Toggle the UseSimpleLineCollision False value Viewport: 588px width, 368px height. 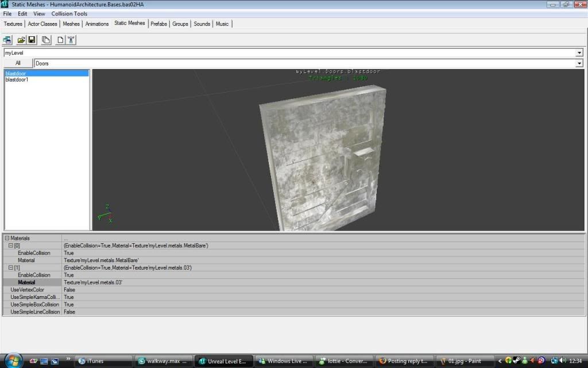click(x=69, y=312)
